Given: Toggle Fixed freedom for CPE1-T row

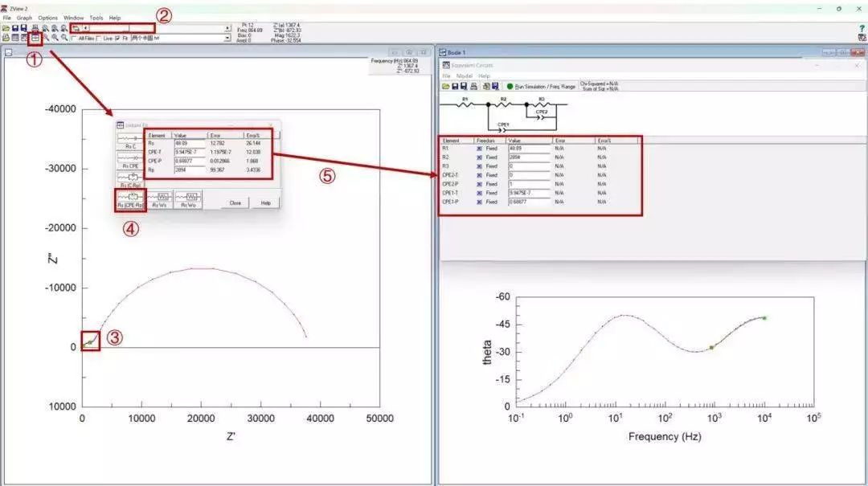Looking at the screenshot, I should click(x=479, y=193).
